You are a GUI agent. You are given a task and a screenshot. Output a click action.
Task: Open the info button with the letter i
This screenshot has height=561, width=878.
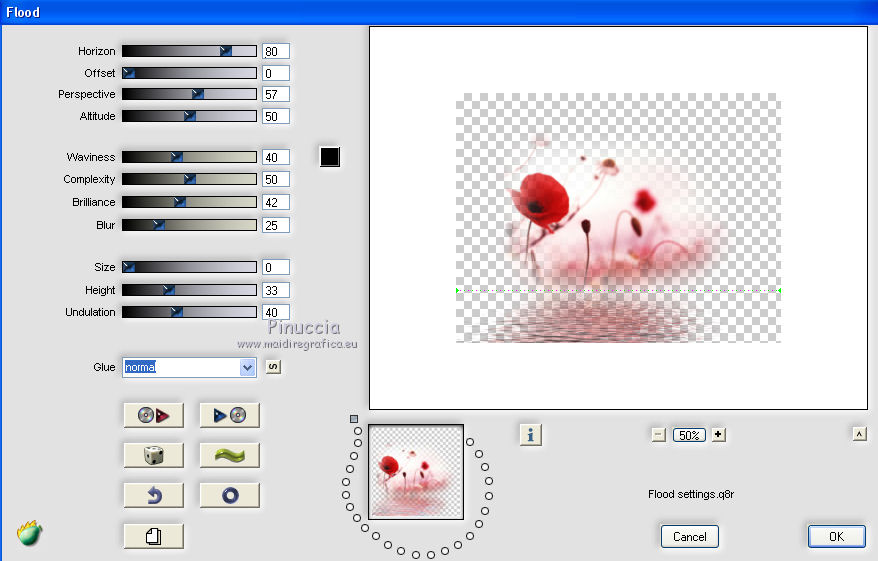coord(530,435)
